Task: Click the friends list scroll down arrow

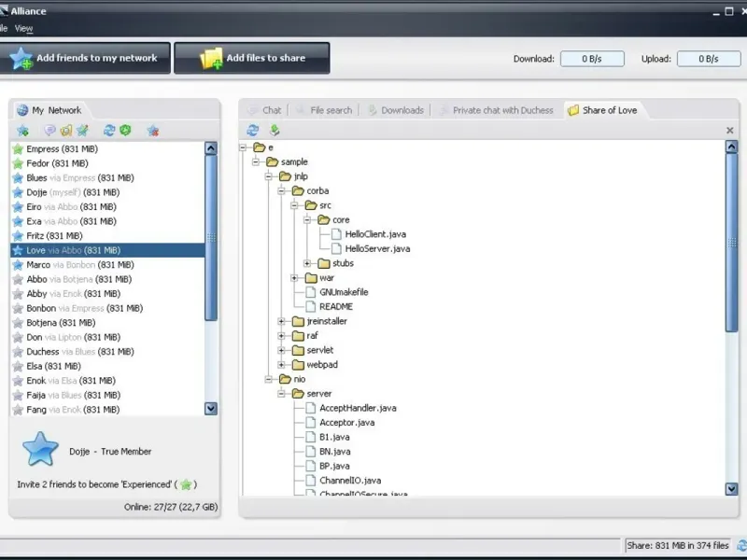Action: tap(211, 409)
